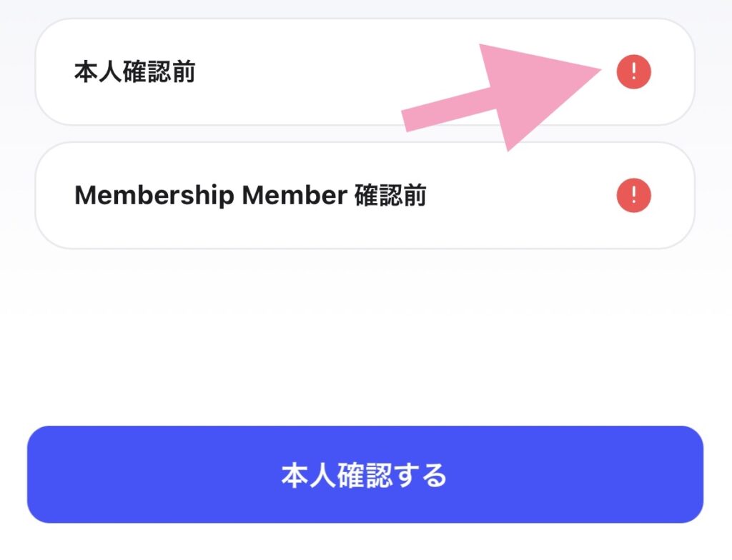Open the membership warning indicator in the second card
This screenshot has width=732, height=560.
point(633,195)
